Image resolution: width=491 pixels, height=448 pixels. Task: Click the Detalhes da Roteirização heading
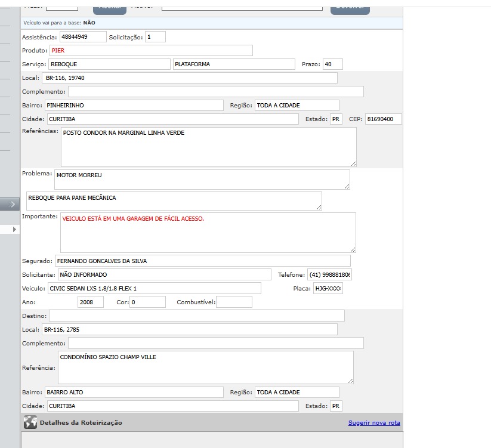81,422
